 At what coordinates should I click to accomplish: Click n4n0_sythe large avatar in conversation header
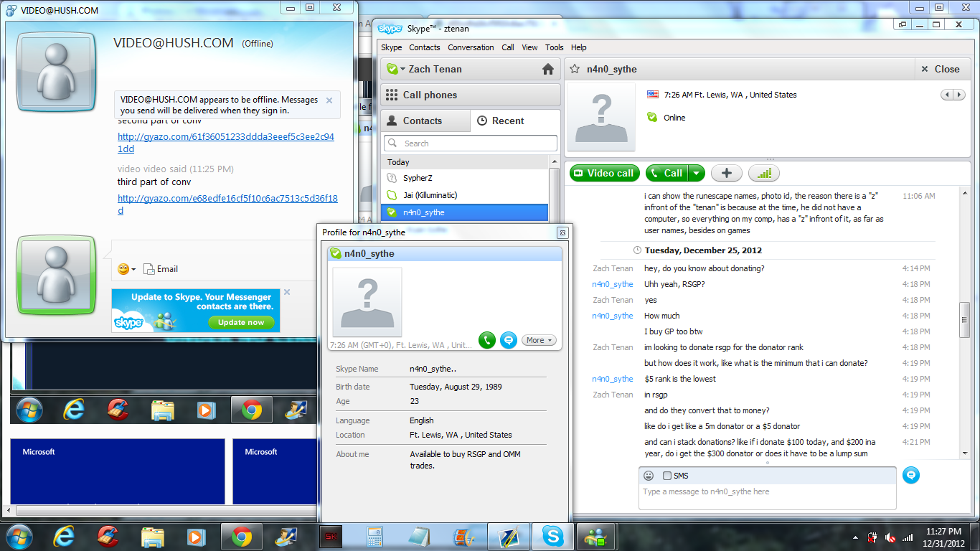(601, 117)
